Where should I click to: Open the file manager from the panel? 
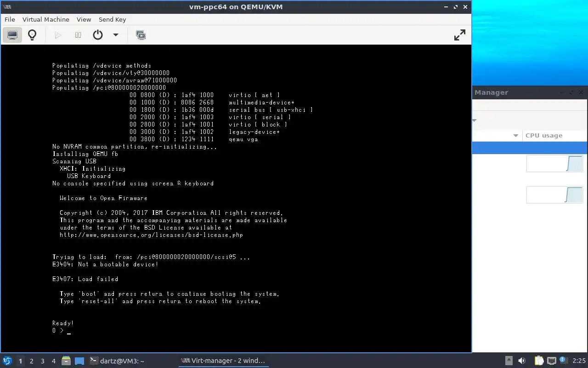[66, 361]
